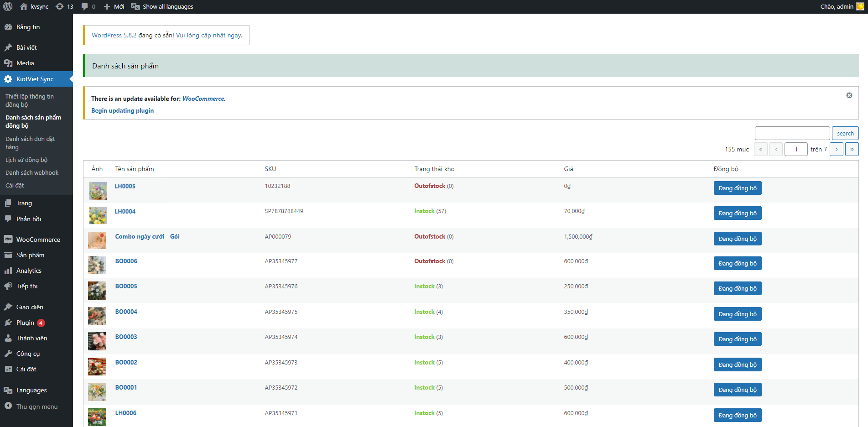Click the WordPress logo icon
Screen dimensions: 868x427
pyautogui.click(x=8, y=6)
